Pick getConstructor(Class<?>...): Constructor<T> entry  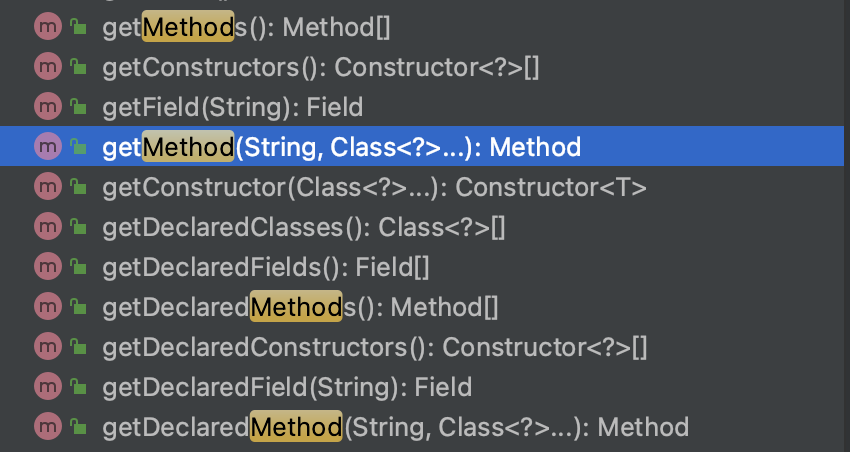pos(374,187)
